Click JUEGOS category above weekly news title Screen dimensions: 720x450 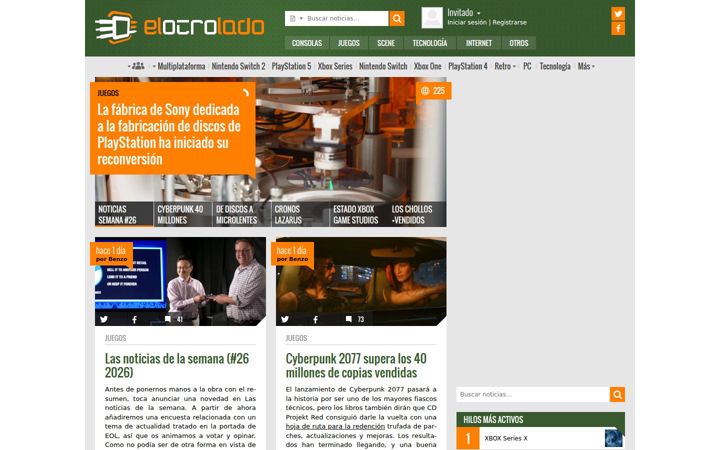point(115,338)
